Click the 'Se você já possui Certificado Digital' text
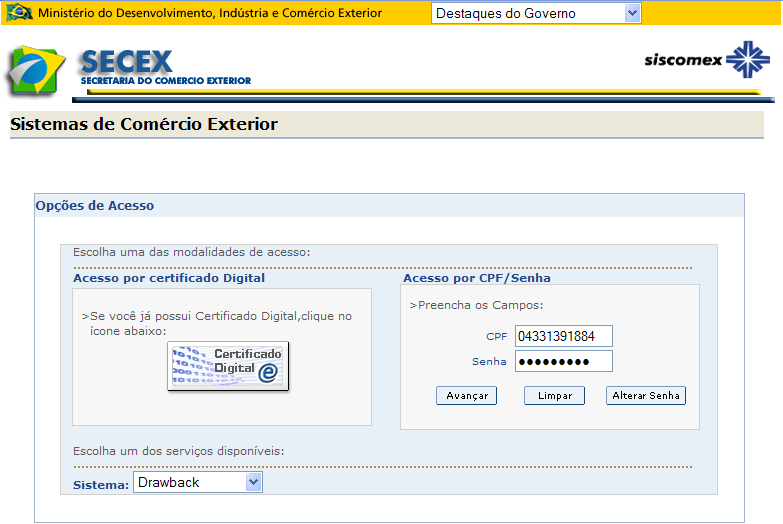The width and height of the screenshot is (783, 524). point(217,323)
